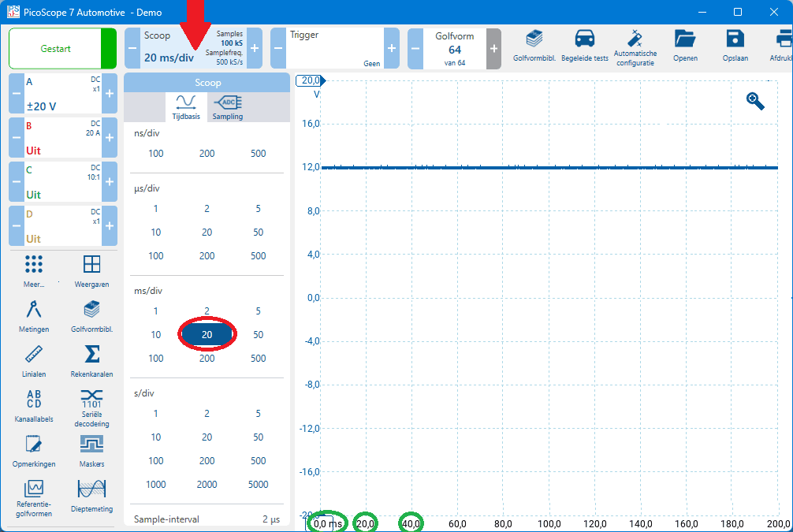793x532 pixels.
Task: Enable channel C currently Uit
Action: pyautogui.click(x=61, y=183)
